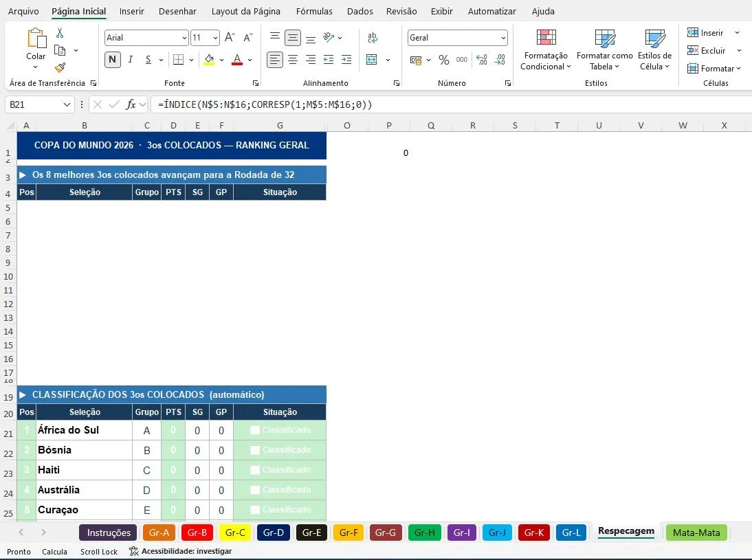752x560 pixels.
Task: Open the Mata-Mata sheet tab
Action: click(696, 533)
